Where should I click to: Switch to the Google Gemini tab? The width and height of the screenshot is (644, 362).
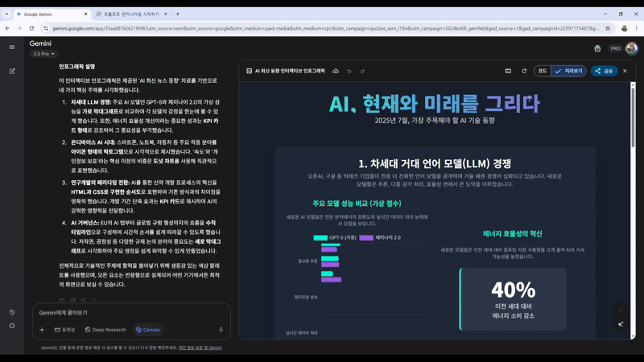(52, 14)
